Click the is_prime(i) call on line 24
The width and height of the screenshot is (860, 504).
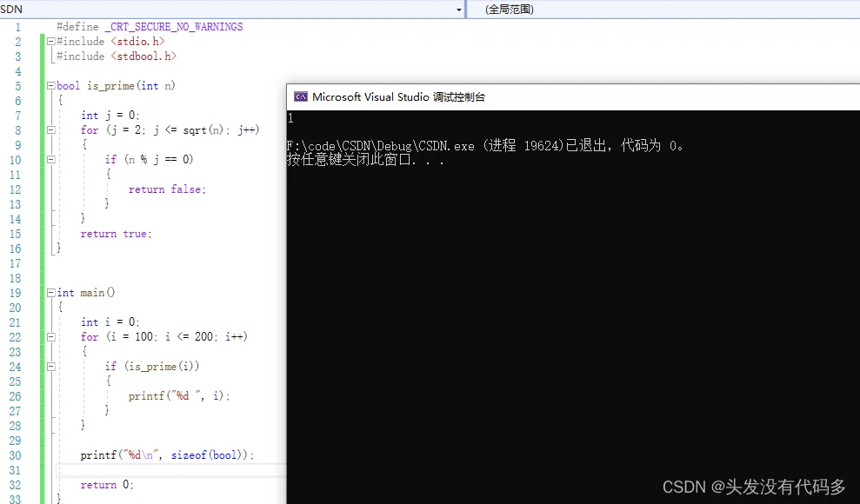coord(161,367)
